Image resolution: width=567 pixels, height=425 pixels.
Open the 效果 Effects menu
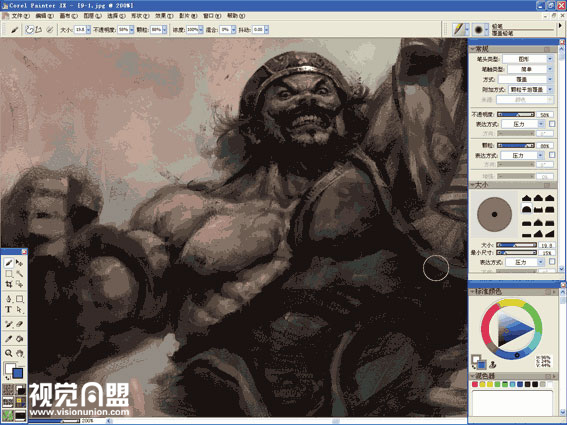click(x=164, y=16)
